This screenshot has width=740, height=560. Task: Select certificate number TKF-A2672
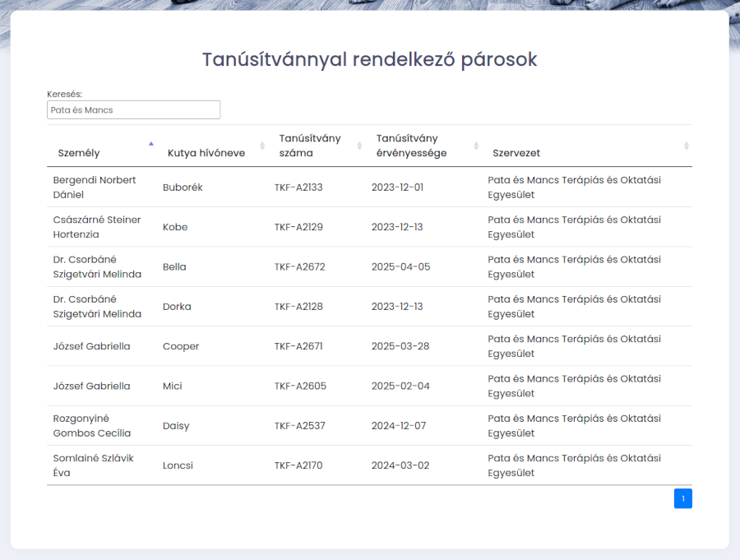coord(300,266)
